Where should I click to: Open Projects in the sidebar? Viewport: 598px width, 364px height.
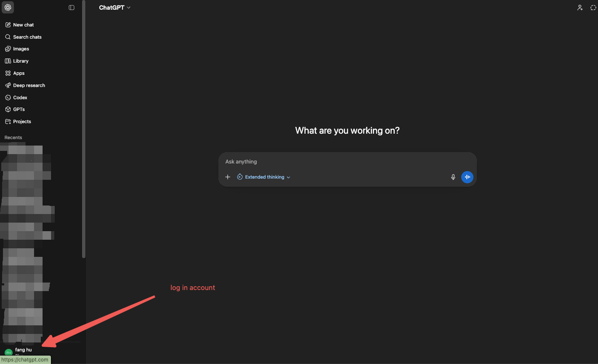[x=22, y=121]
